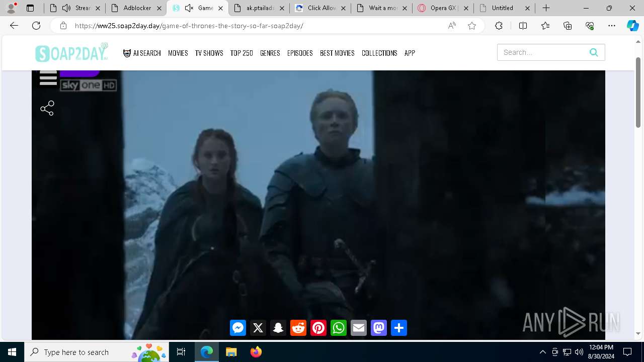Open a new tab with plus button
The width and height of the screenshot is (644, 362).
click(x=546, y=8)
